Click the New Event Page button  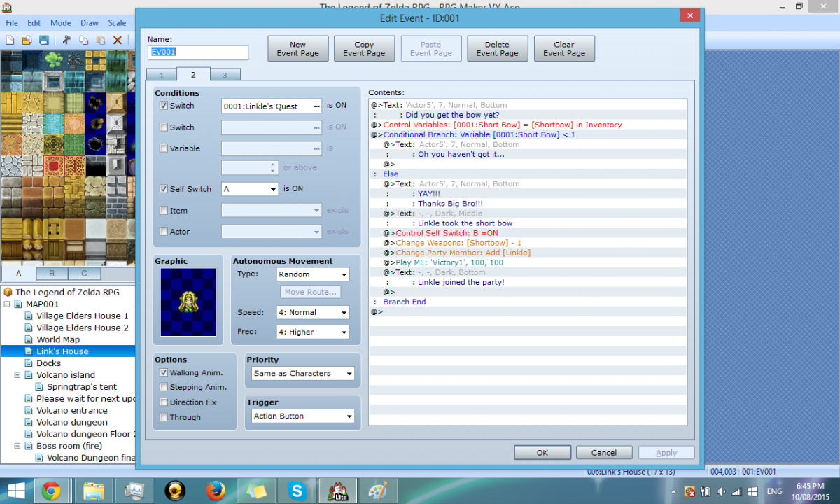point(297,49)
